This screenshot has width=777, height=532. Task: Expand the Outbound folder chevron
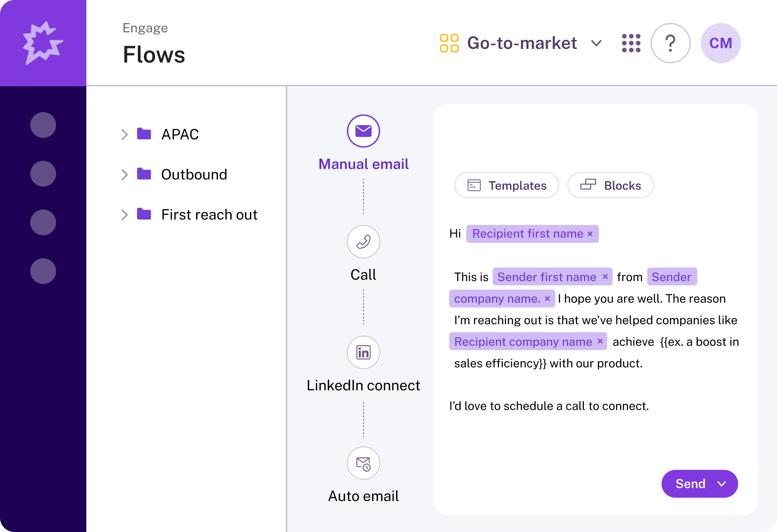click(x=124, y=175)
